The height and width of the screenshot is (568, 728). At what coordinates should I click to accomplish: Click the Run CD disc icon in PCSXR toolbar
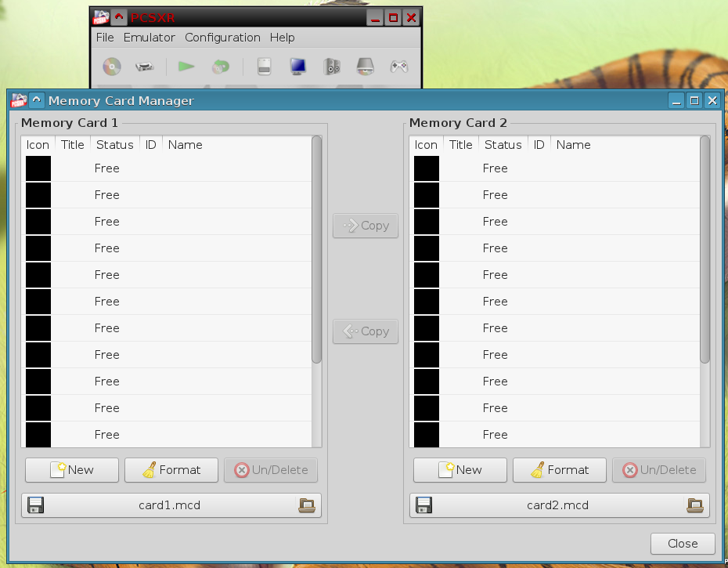[x=112, y=67]
